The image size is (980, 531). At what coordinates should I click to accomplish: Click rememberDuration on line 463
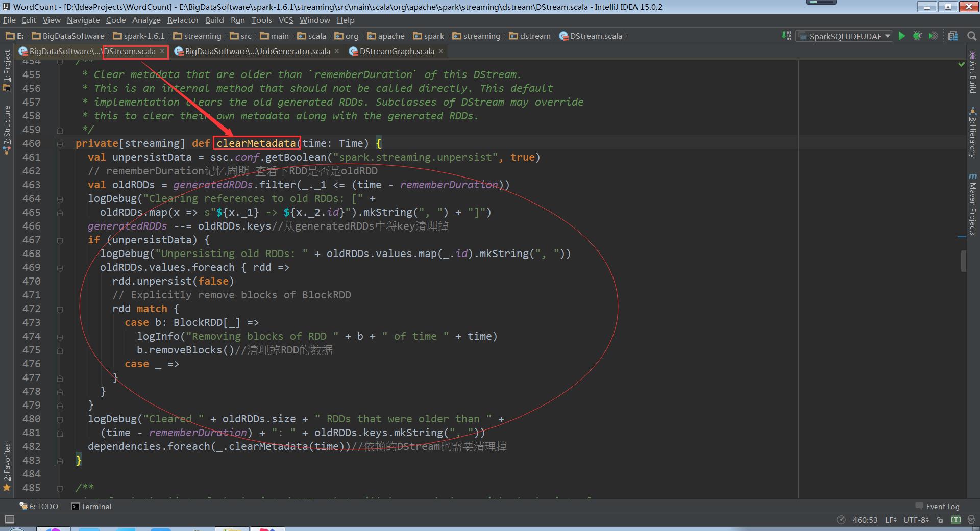[x=449, y=185]
